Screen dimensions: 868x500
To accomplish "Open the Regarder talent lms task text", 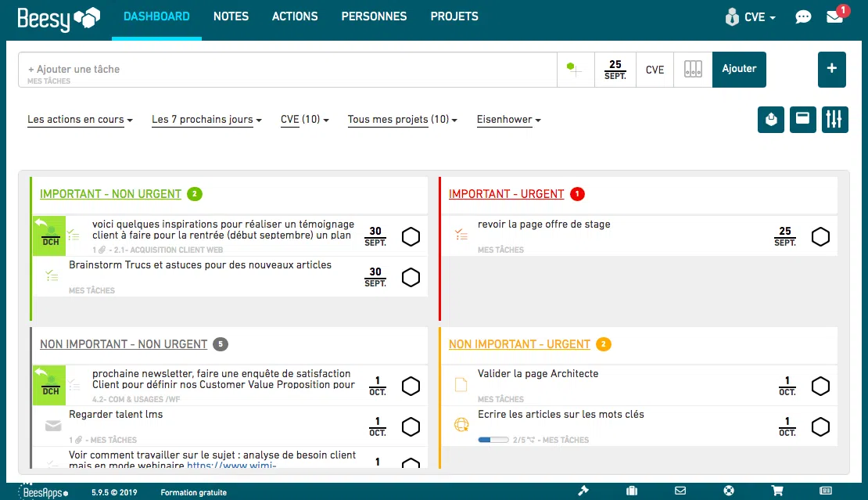I will tap(116, 414).
